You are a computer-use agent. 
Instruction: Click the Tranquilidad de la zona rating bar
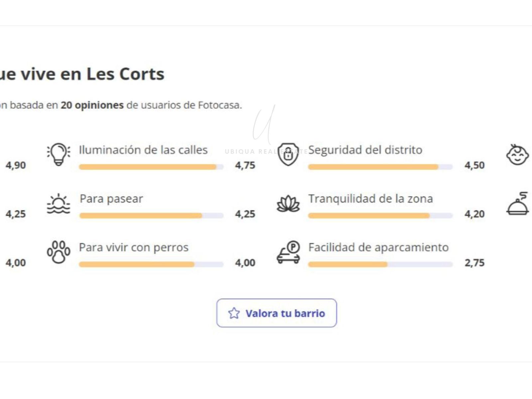[x=380, y=216]
